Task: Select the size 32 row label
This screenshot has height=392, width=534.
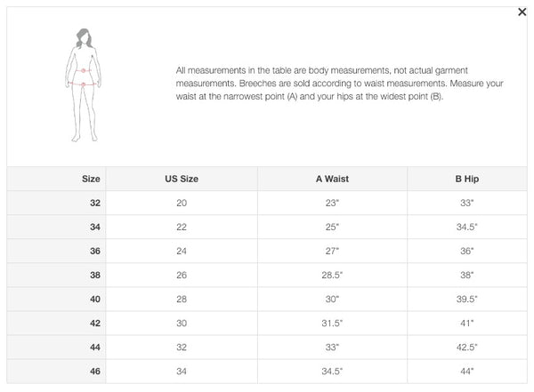Action: (95, 203)
